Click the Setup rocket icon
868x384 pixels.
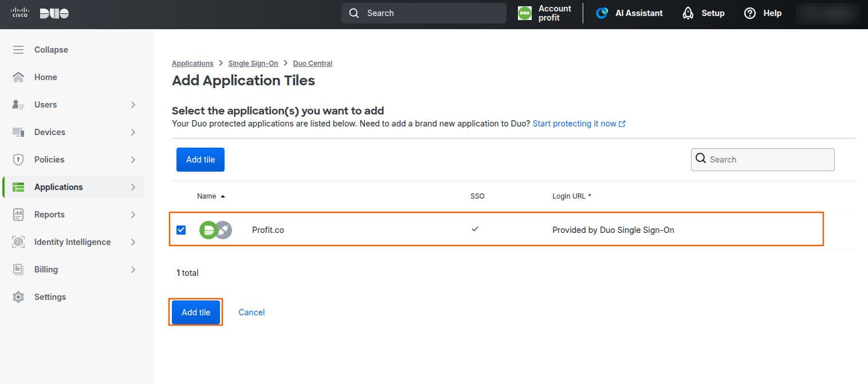click(x=688, y=13)
